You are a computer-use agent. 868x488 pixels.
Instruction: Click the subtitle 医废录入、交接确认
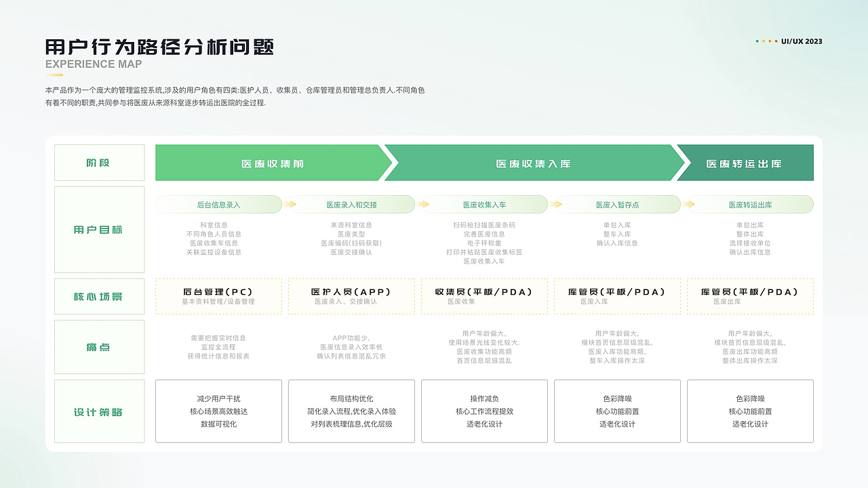pos(346,302)
